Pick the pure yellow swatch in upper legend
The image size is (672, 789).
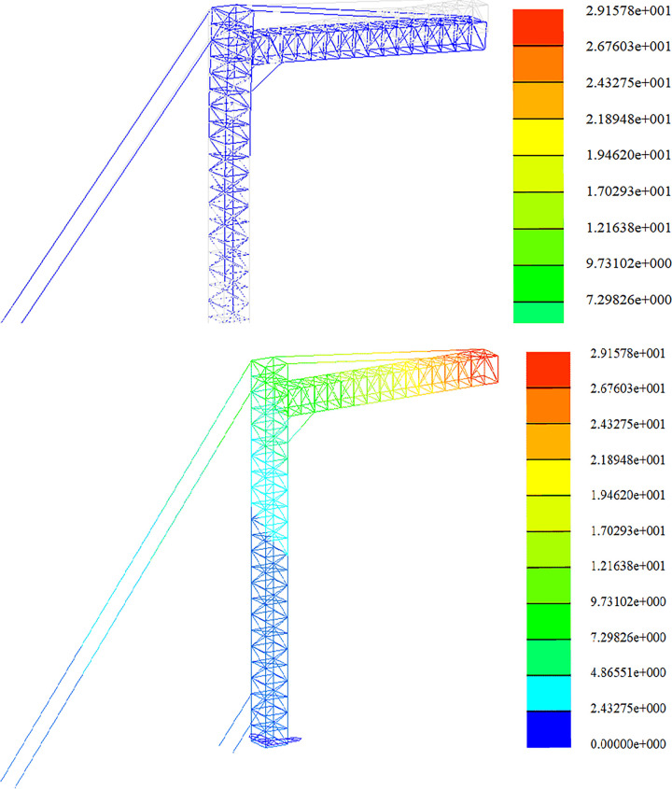click(538, 137)
